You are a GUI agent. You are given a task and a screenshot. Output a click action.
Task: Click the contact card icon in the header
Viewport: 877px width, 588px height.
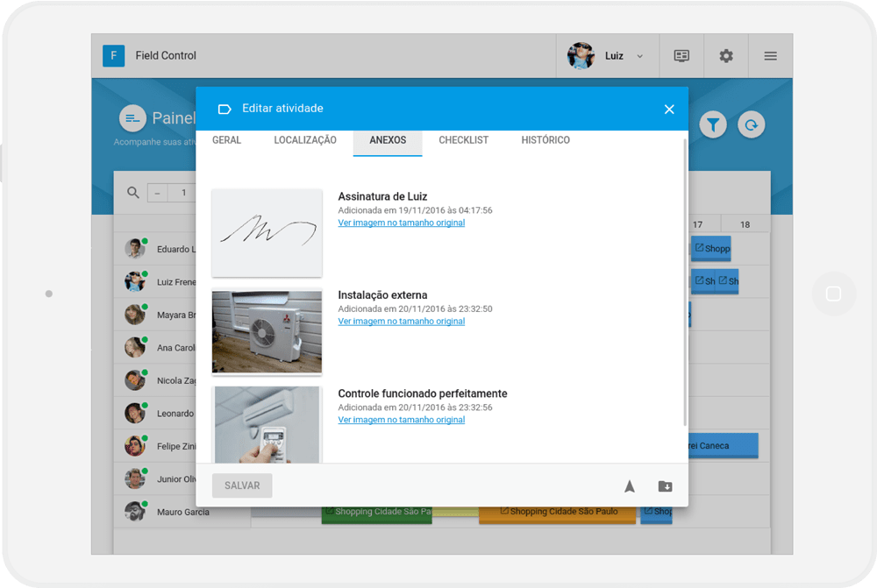[681, 55]
